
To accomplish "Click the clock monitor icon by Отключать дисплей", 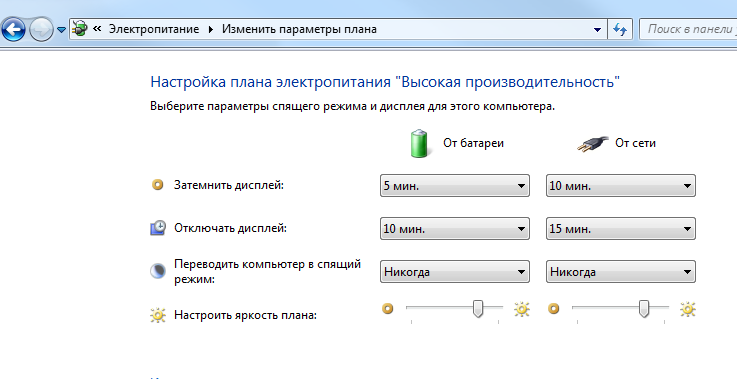I will coord(157,228).
